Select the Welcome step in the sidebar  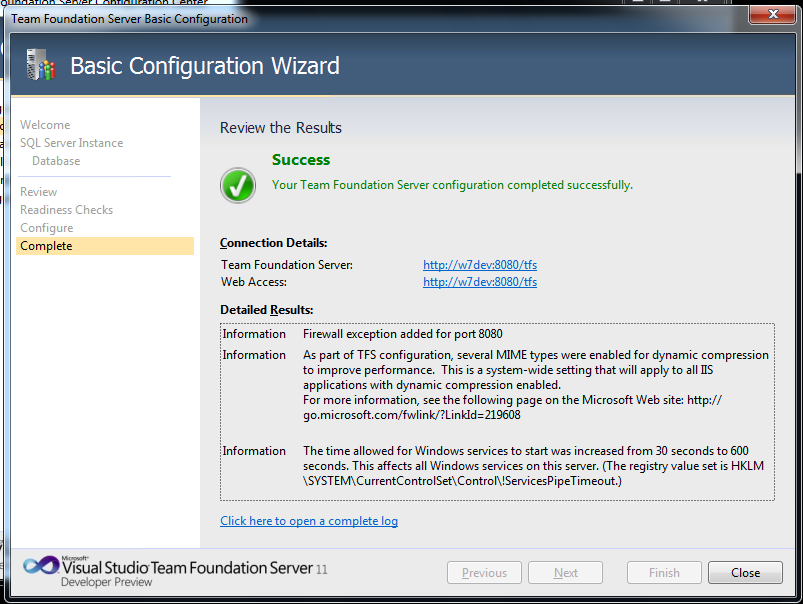pyautogui.click(x=45, y=125)
